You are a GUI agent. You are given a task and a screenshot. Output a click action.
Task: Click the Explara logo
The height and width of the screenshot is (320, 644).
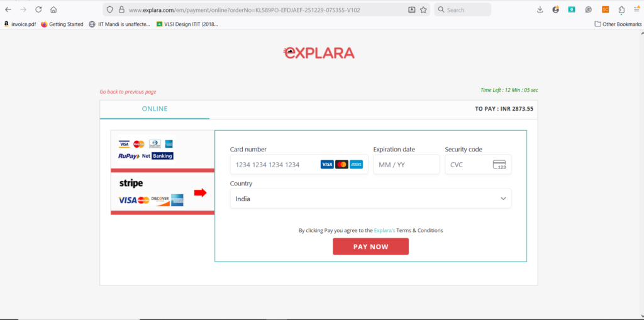coord(319,53)
